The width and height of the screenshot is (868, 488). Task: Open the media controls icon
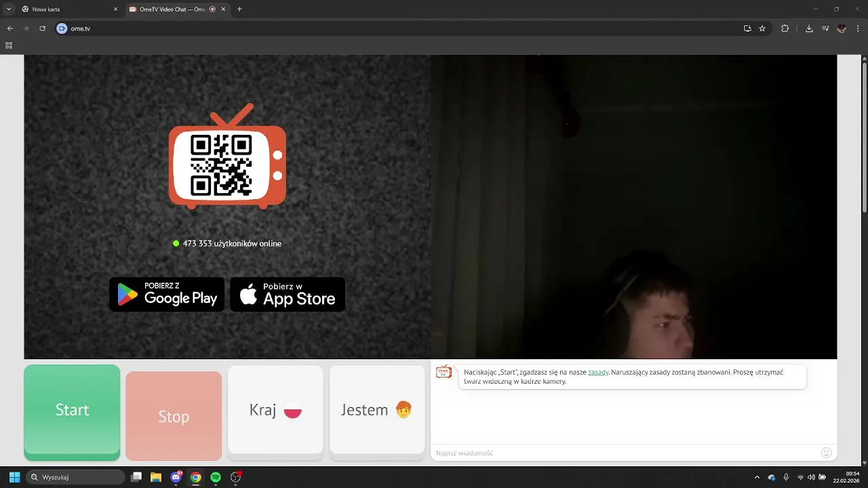point(825,28)
